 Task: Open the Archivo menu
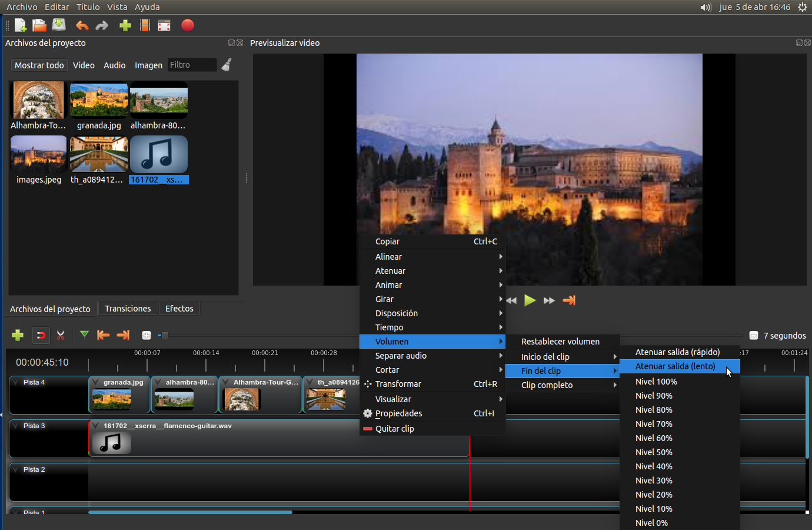(x=22, y=7)
